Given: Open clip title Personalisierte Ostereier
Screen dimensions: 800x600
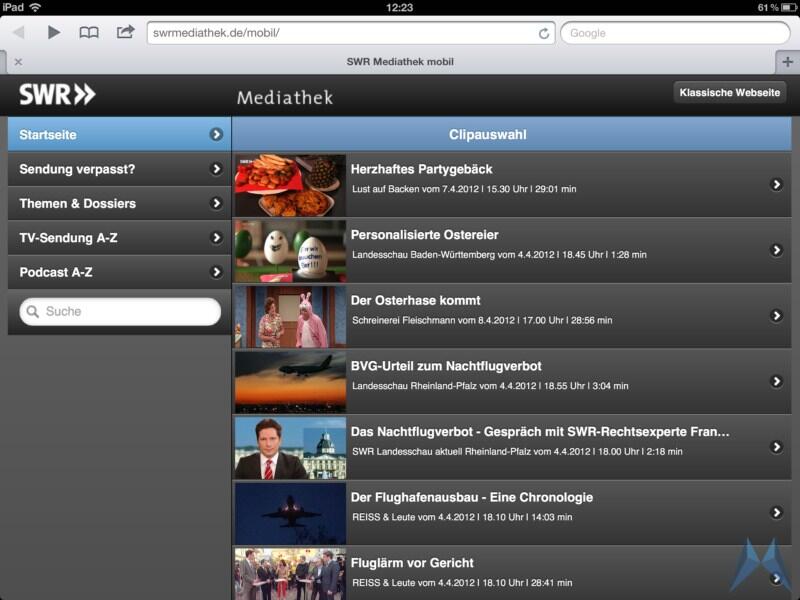Looking at the screenshot, I should click(x=424, y=235).
